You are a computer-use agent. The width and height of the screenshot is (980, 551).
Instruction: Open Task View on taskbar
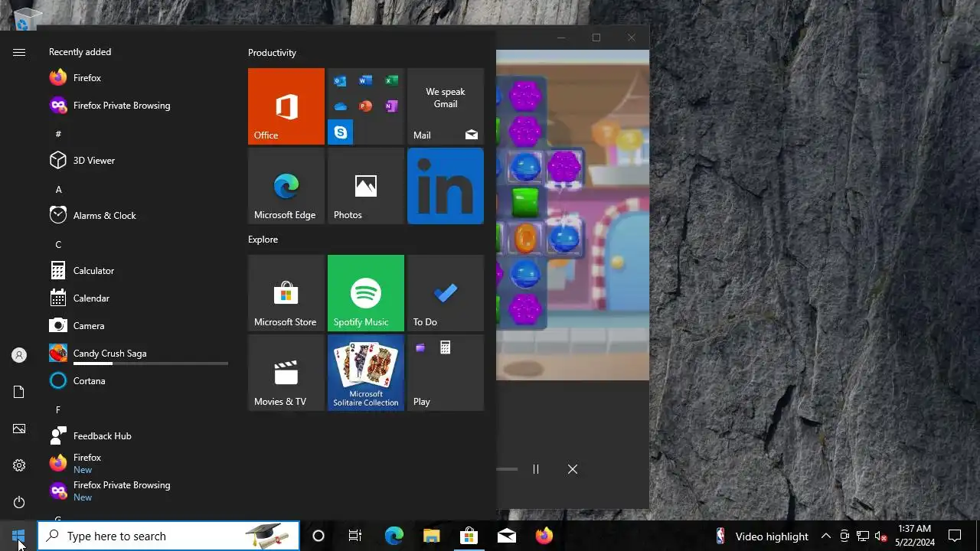(x=355, y=536)
